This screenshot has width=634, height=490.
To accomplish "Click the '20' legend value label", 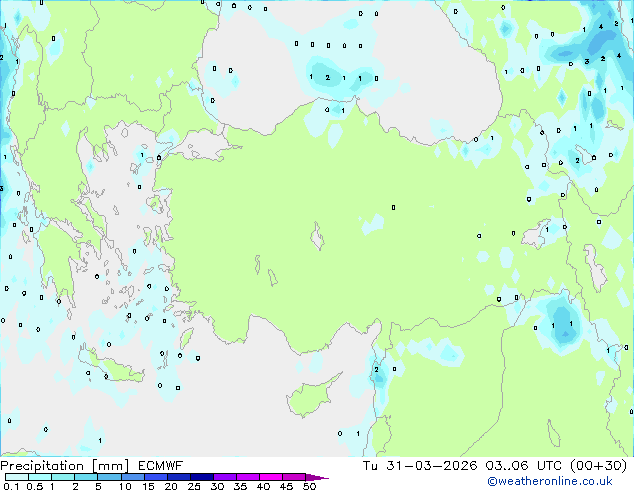I will 171,486.
